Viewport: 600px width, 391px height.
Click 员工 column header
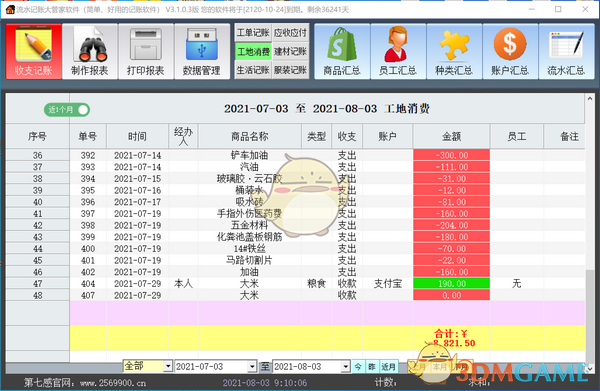point(517,136)
